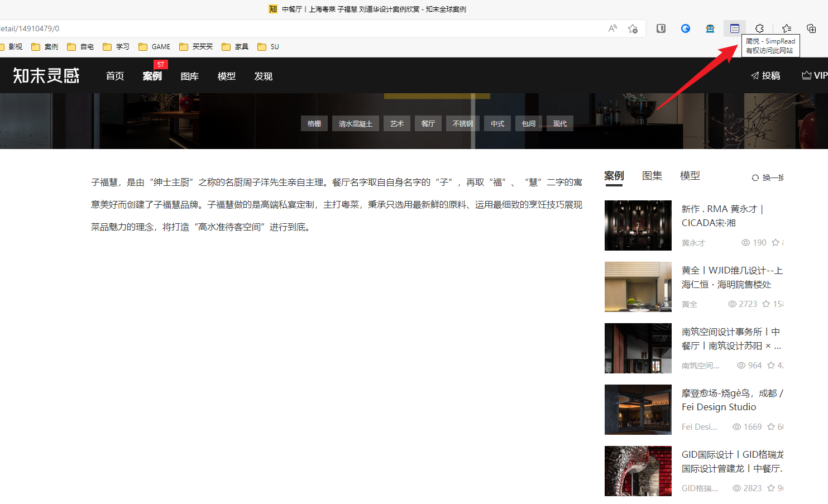Select the 中式 tag

pos(497,123)
